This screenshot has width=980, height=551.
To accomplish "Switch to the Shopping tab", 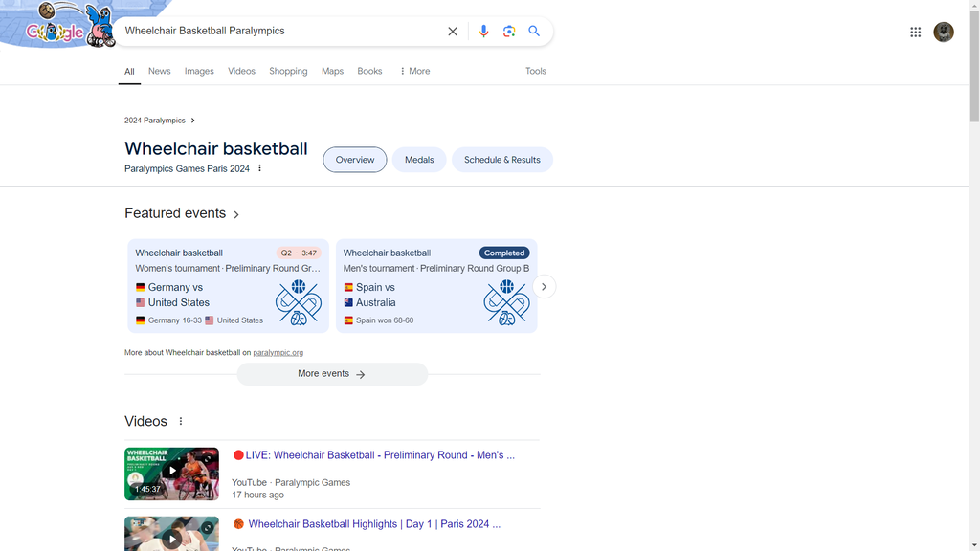I will (x=288, y=71).
